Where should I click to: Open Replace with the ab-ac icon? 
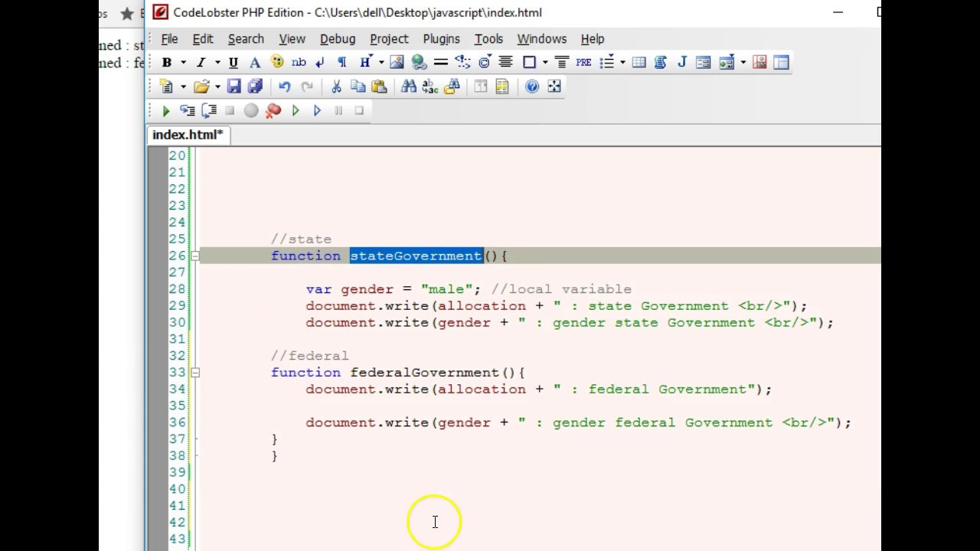click(x=430, y=86)
